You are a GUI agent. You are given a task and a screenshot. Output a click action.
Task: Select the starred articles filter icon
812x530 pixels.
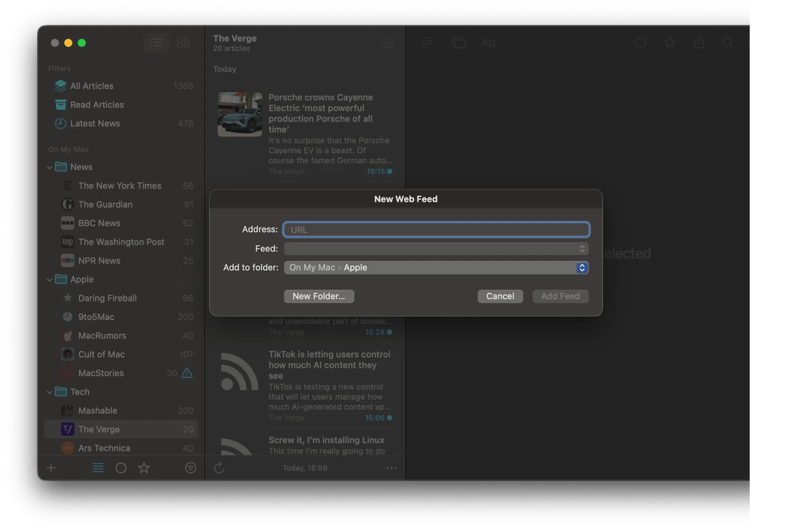click(144, 468)
